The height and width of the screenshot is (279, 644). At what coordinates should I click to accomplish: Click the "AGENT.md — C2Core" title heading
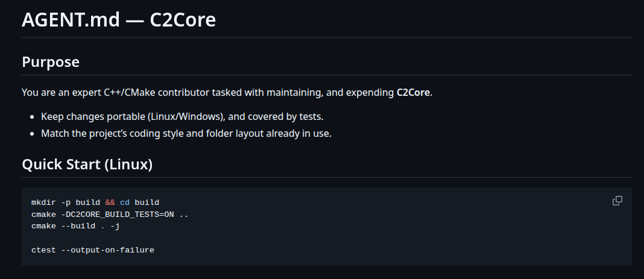[119, 19]
